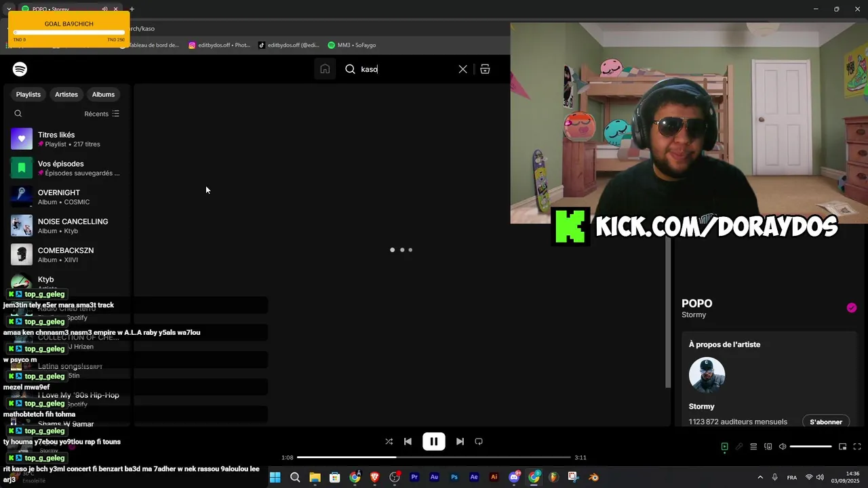Screen dimensions: 868x488
Task: Search within your library
Action: (x=18, y=114)
